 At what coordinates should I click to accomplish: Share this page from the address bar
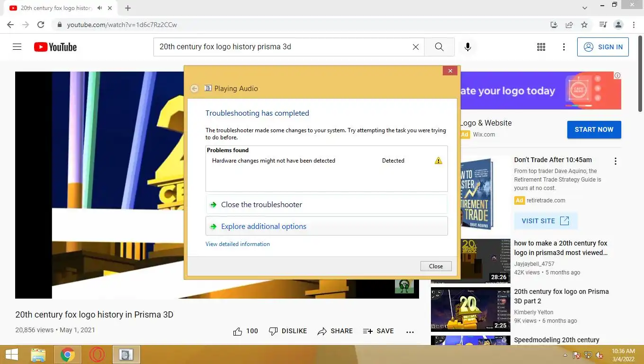tap(569, 25)
